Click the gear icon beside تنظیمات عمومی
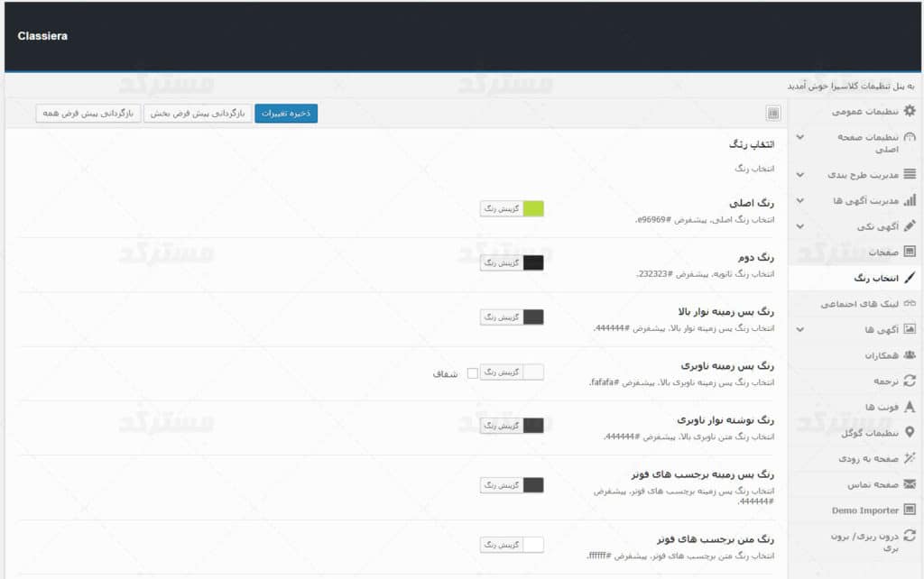 [x=910, y=111]
